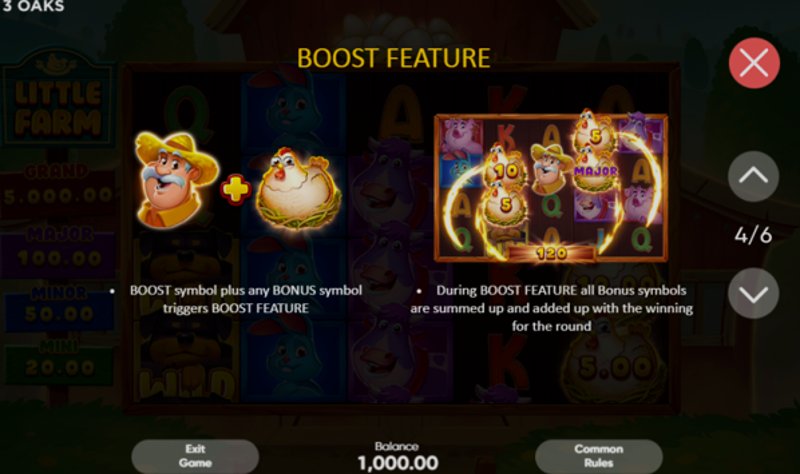The image size is (800, 474).
Task: Go to next help page arrow
Action: (x=753, y=293)
